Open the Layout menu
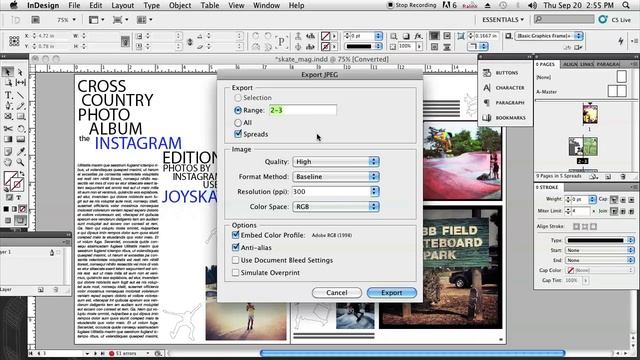The image size is (640, 360). point(122,5)
